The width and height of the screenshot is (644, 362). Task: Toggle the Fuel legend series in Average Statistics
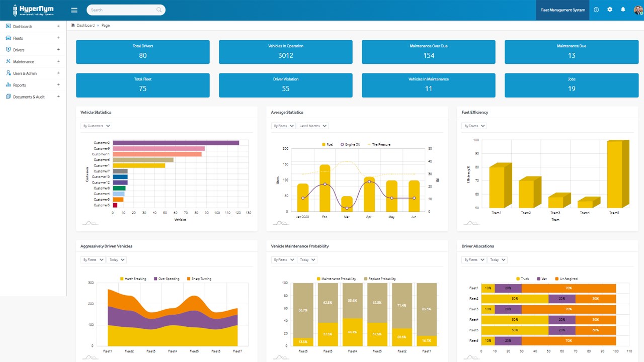click(328, 144)
